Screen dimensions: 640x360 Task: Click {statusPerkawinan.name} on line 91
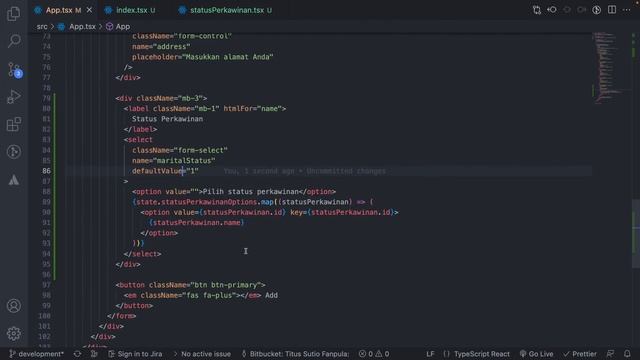coord(196,223)
